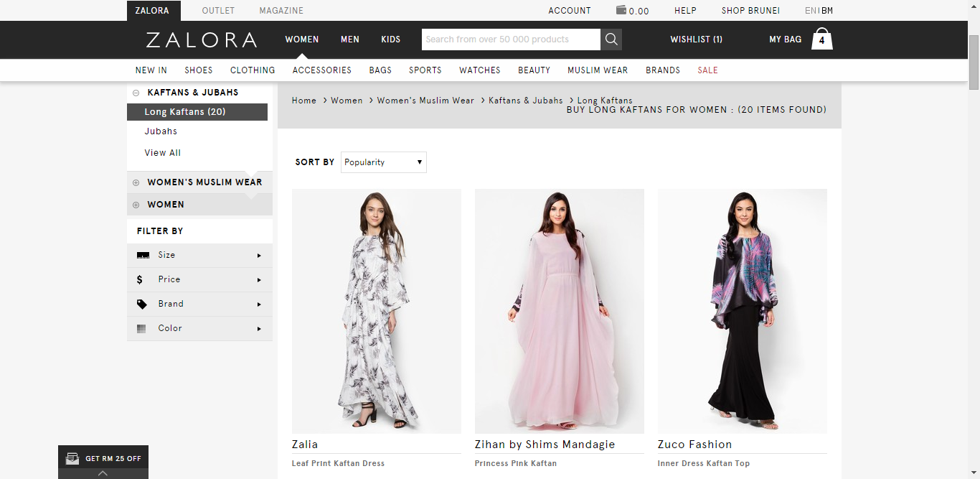Click the newsletter icon beside Get RM 25 Off

tap(72, 458)
